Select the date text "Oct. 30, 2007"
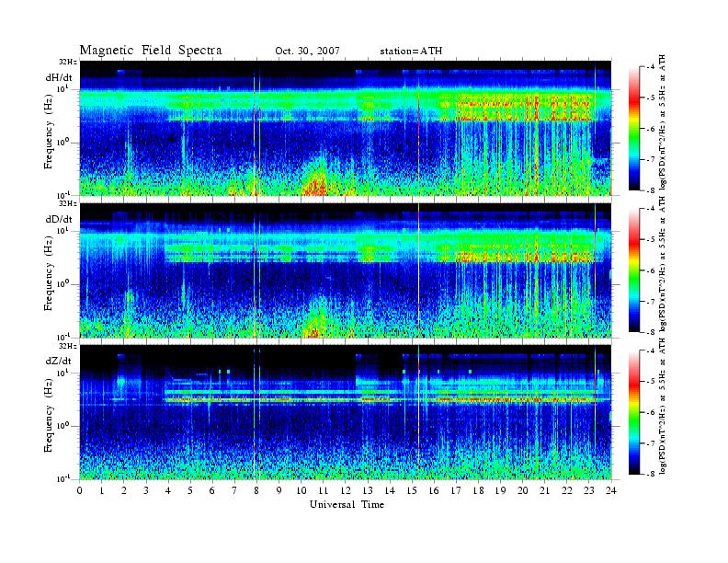 (307, 52)
